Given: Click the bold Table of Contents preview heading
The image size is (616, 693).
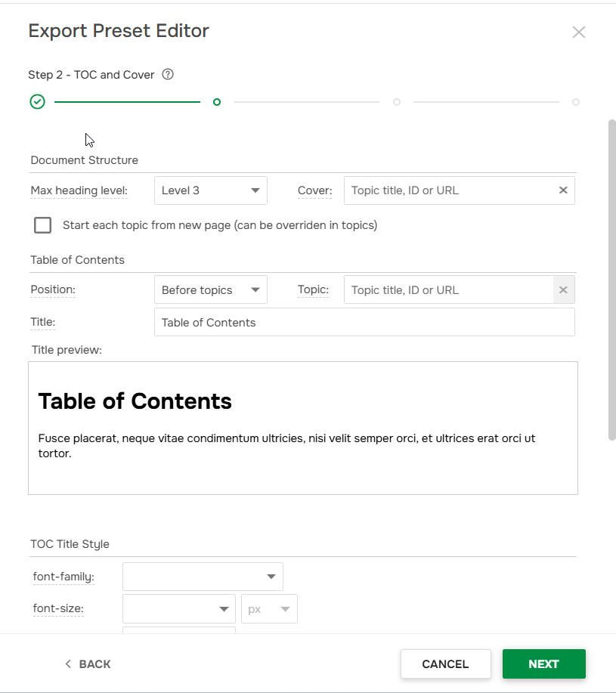Looking at the screenshot, I should 135,401.
